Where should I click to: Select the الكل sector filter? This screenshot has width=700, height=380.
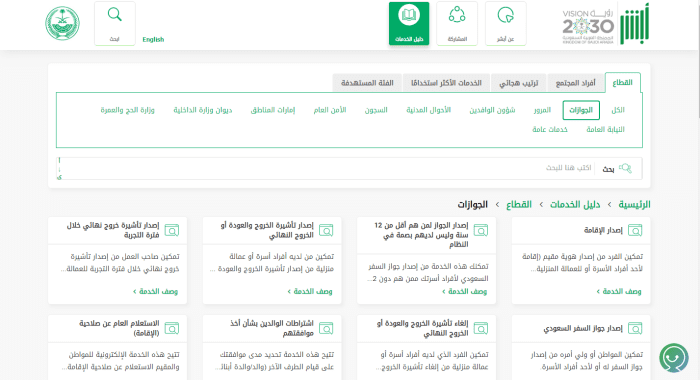point(618,110)
